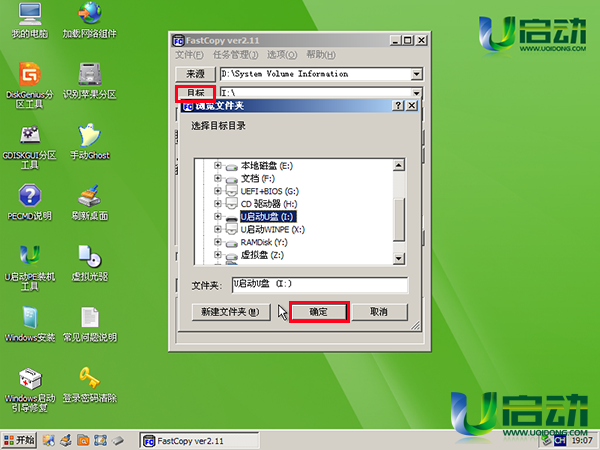
Task: Open the 登录密码清除 key icon
Action: (90, 385)
